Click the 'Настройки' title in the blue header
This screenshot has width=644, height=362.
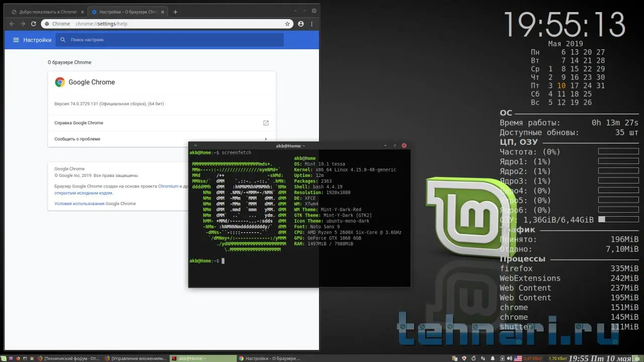tap(37, 40)
